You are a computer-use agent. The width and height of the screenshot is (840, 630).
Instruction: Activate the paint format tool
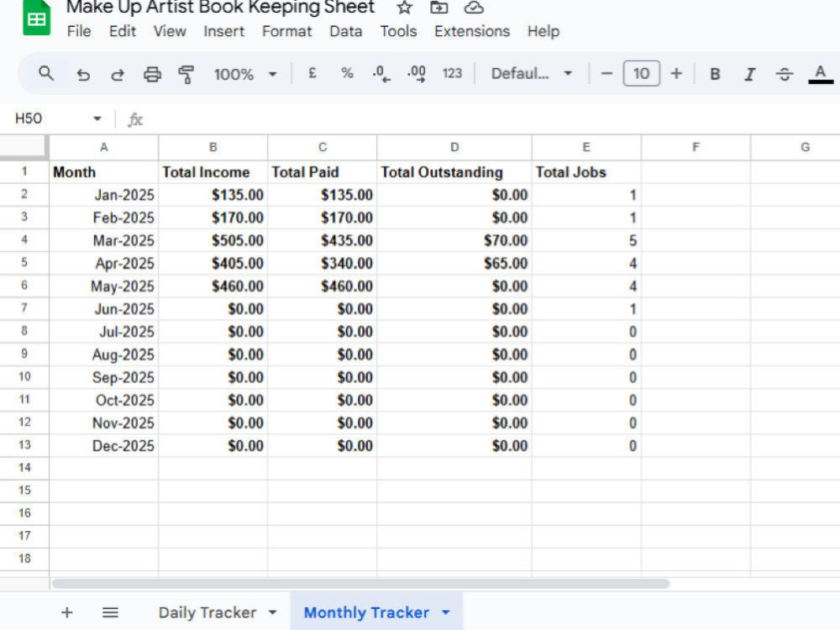click(x=186, y=74)
